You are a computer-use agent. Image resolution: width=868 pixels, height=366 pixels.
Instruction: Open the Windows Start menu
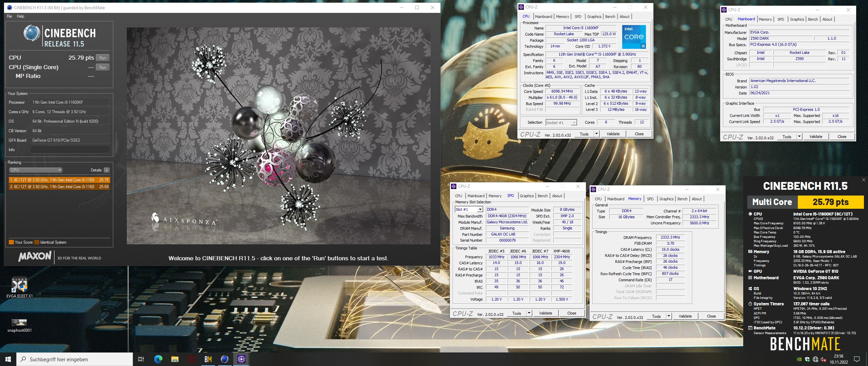click(8, 359)
